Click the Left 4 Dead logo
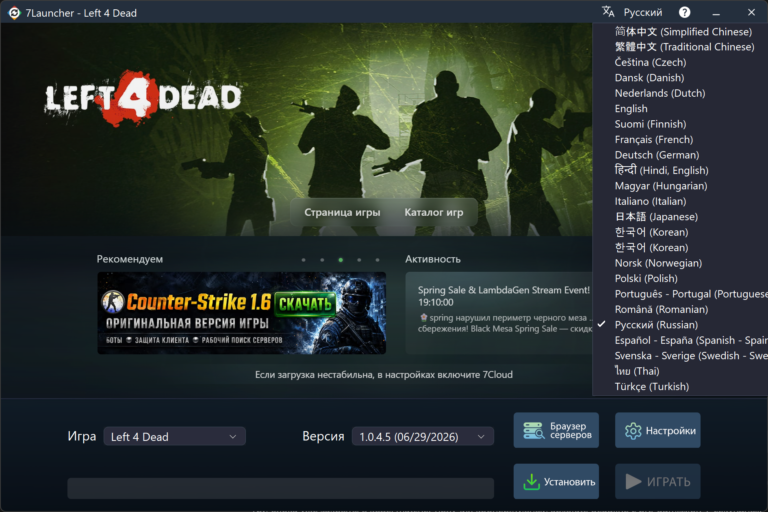Viewport: 768px width, 512px height. point(143,98)
